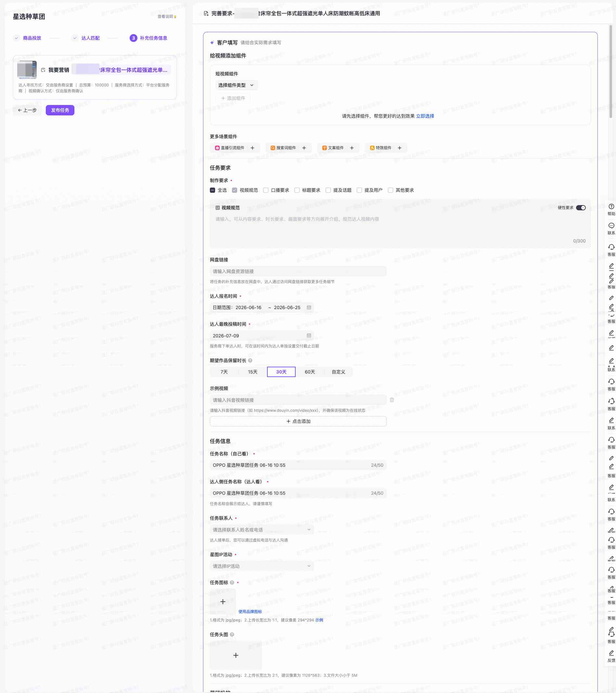
Task: Toggle the 硬性要求 switch
Action: coord(581,208)
